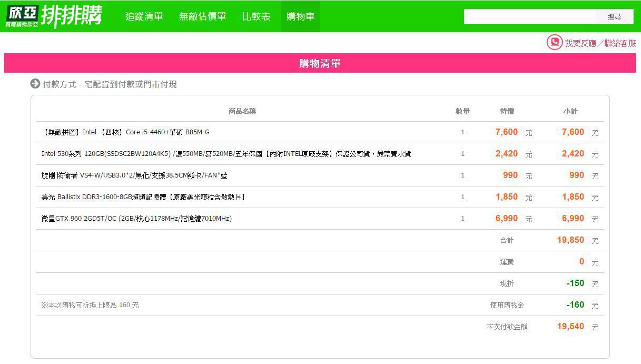641x364 pixels.
Task: Click the 小計 column header
Action: [x=570, y=111]
